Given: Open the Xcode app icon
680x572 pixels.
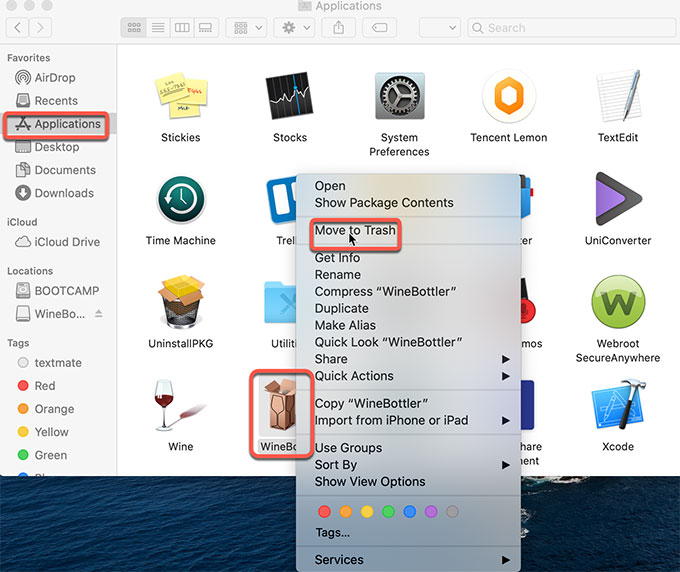Looking at the screenshot, I should pos(618,405).
